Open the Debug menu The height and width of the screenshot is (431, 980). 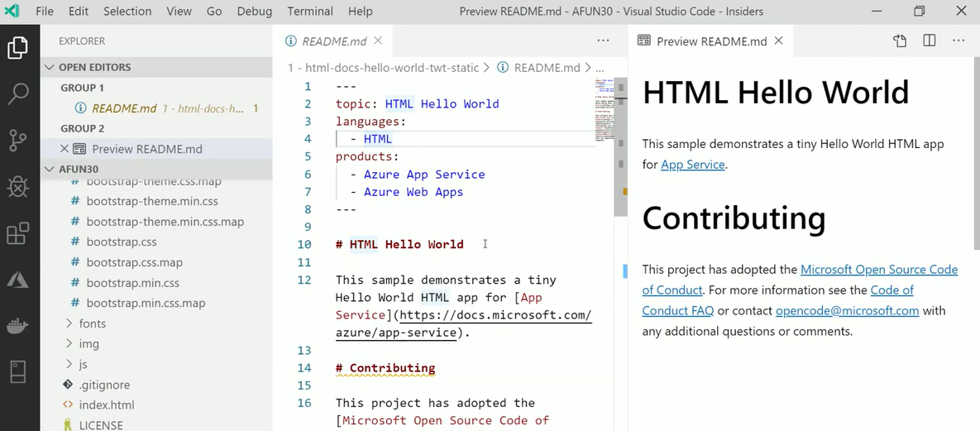(x=255, y=12)
